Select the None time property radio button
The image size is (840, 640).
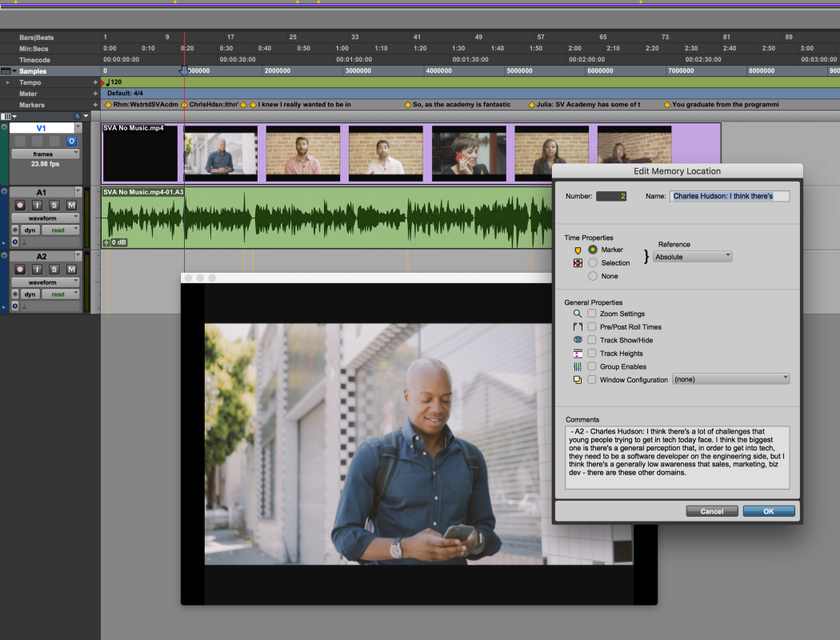coord(592,276)
